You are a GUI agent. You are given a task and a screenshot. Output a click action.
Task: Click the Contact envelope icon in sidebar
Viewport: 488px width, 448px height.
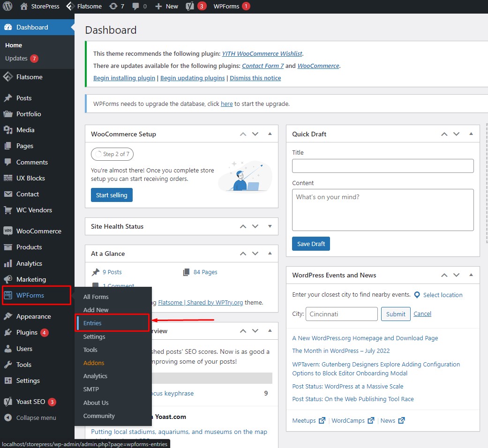(x=8, y=194)
